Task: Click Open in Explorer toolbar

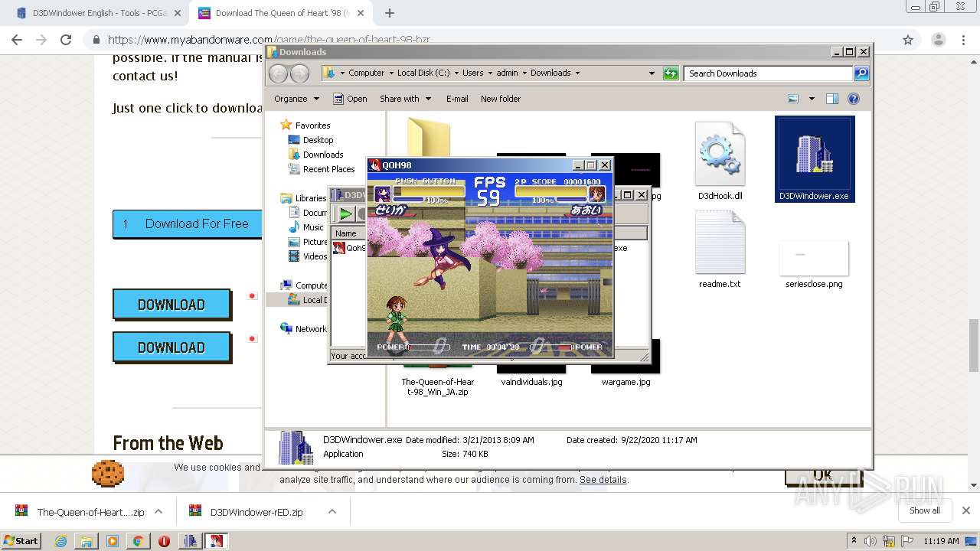Action: [x=350, y=99]
